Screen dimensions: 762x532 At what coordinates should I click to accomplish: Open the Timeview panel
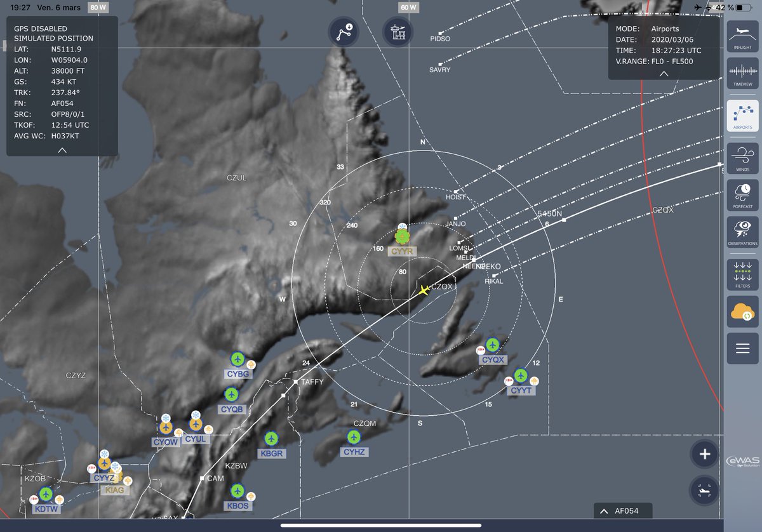(742, 74)
